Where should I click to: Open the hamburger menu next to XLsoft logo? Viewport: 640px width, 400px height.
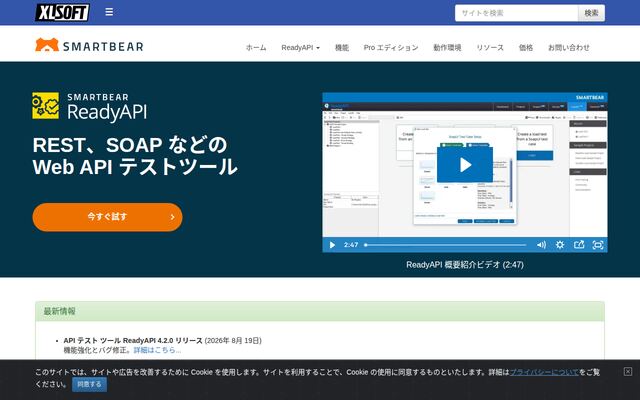[109, 12]
